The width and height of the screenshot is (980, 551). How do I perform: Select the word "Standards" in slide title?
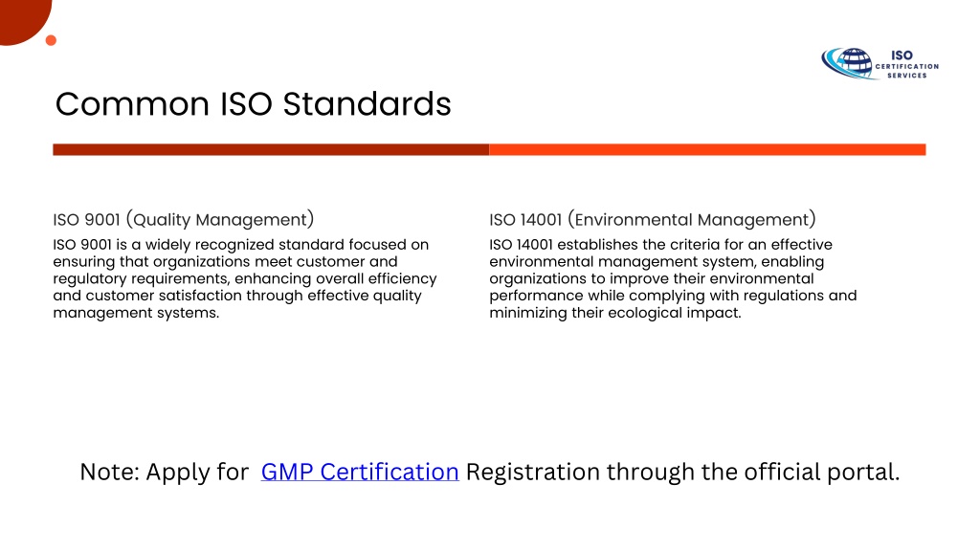[x=367, y=103]
